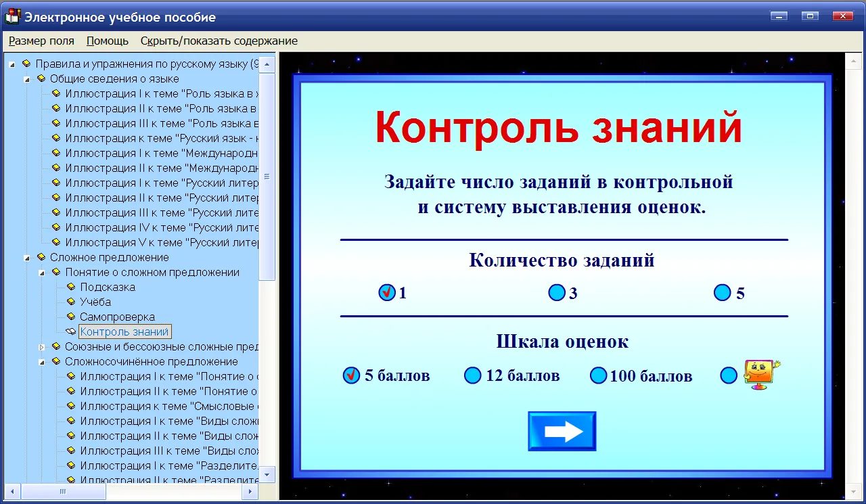The height and width of the screenshot is (504, 866).
Task: Expand "Союзные и бессоюзные сложные" node
Action: coord(42,347)
